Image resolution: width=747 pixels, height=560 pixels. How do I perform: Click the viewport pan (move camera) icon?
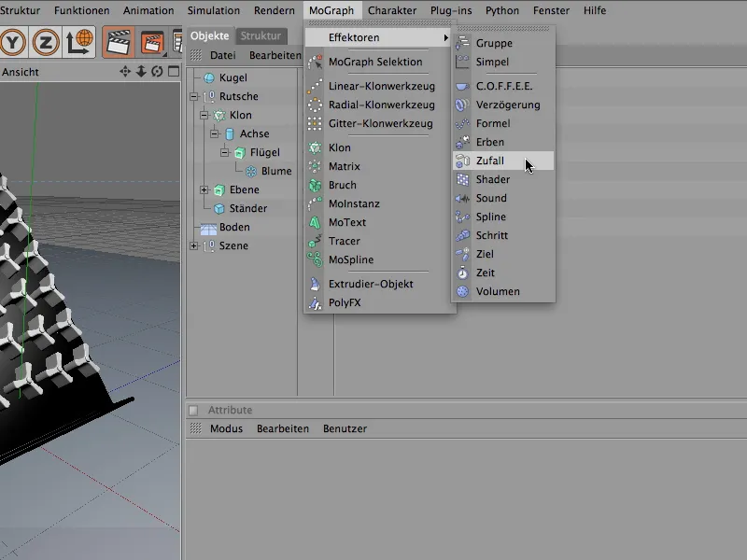pyautogui.click(x=125, y=72)
